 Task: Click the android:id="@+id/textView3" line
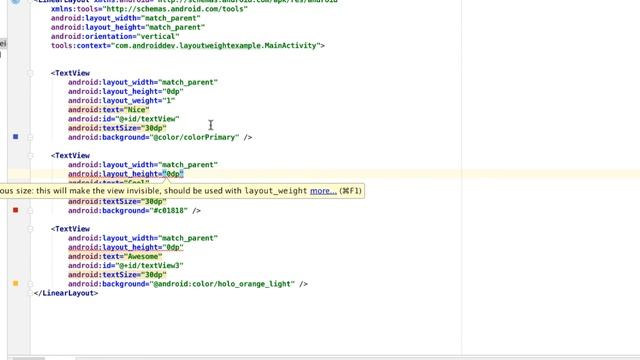click(x=126, y=265)
